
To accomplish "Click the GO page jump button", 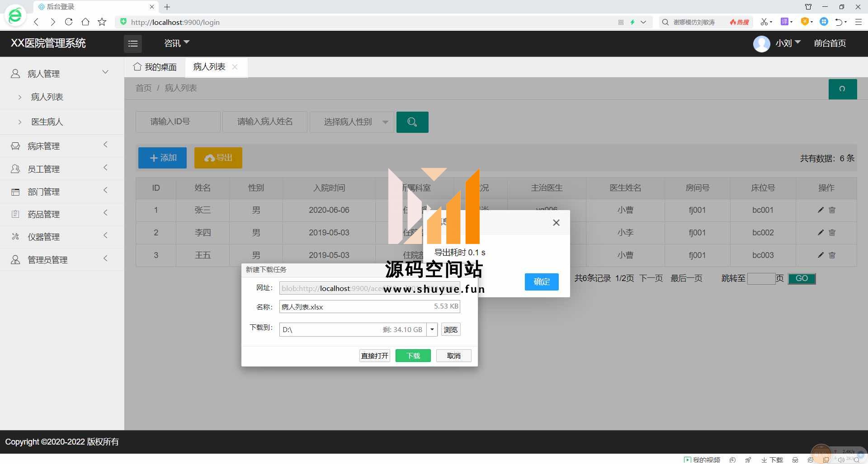I will click(802, 278).
